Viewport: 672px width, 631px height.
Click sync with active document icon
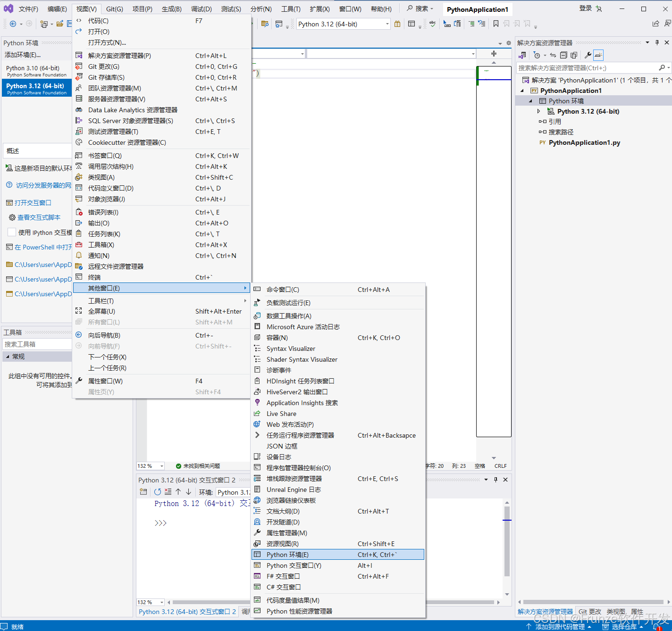[553, 55]
